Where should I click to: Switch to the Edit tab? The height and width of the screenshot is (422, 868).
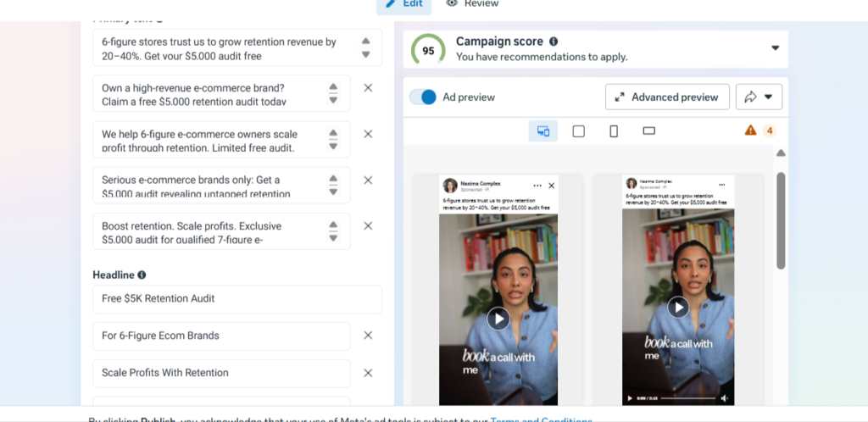404,3
